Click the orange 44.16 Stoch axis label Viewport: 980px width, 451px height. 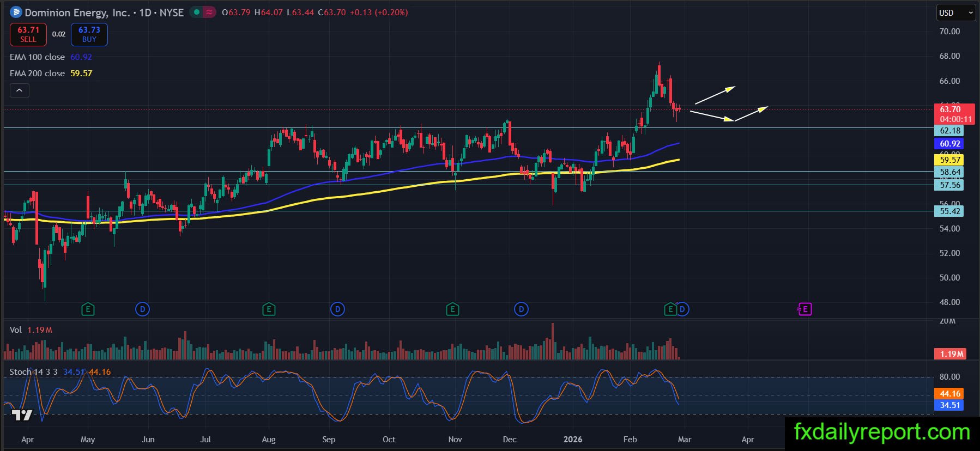[x=950, y=393]
